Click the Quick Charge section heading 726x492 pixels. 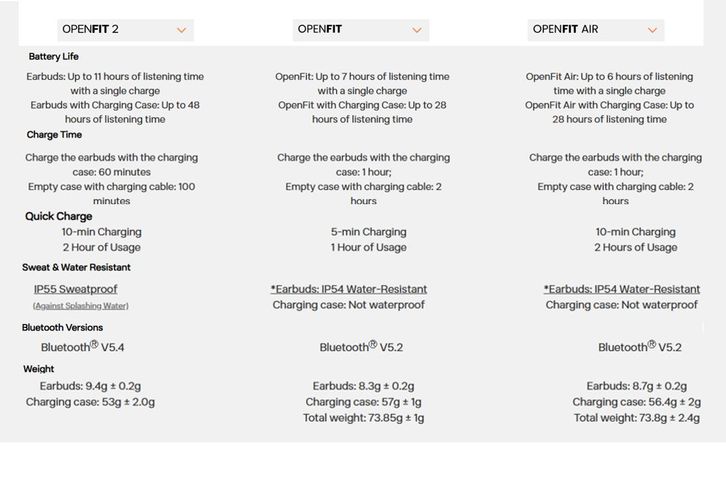pyautogui.click(x=58, y=216)
